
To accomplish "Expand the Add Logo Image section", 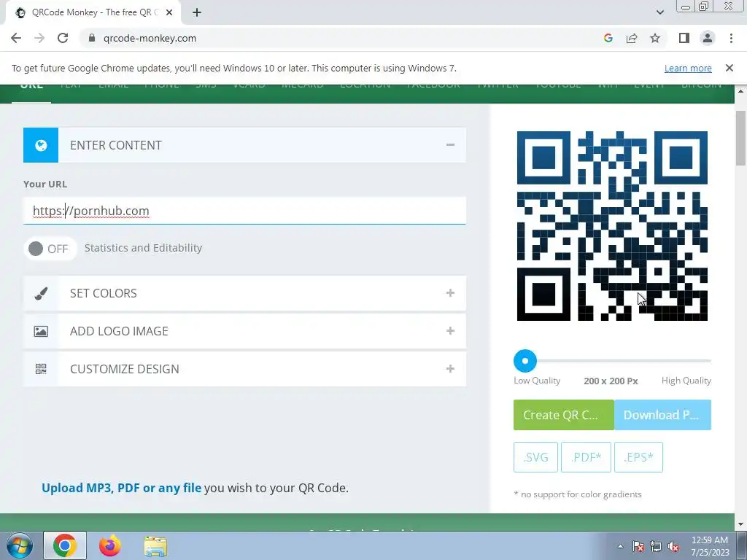I will tap(450, 331).
